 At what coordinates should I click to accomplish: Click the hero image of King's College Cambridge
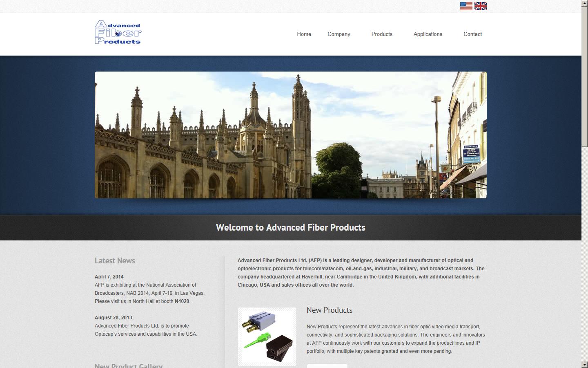(290, 135)
